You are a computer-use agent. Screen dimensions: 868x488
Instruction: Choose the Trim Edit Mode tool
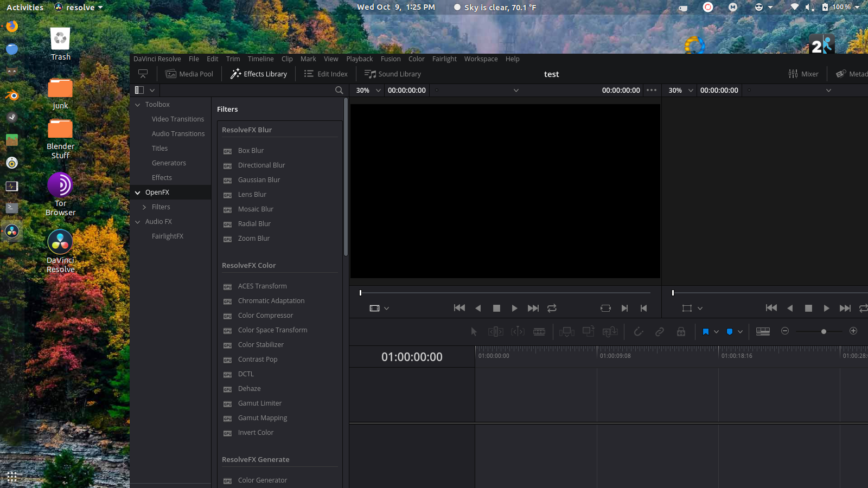pos(495,331)
